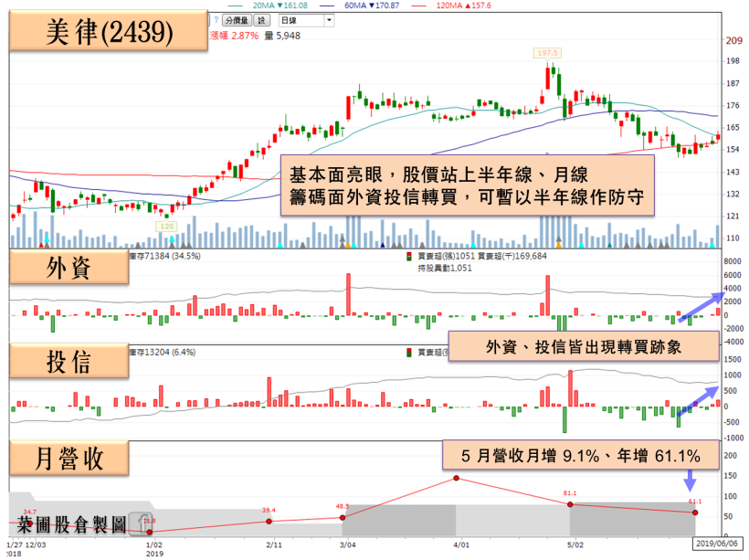
Task: Click the tall red foreign-buy bar near 3/04
Action: [x=349, y=294]
